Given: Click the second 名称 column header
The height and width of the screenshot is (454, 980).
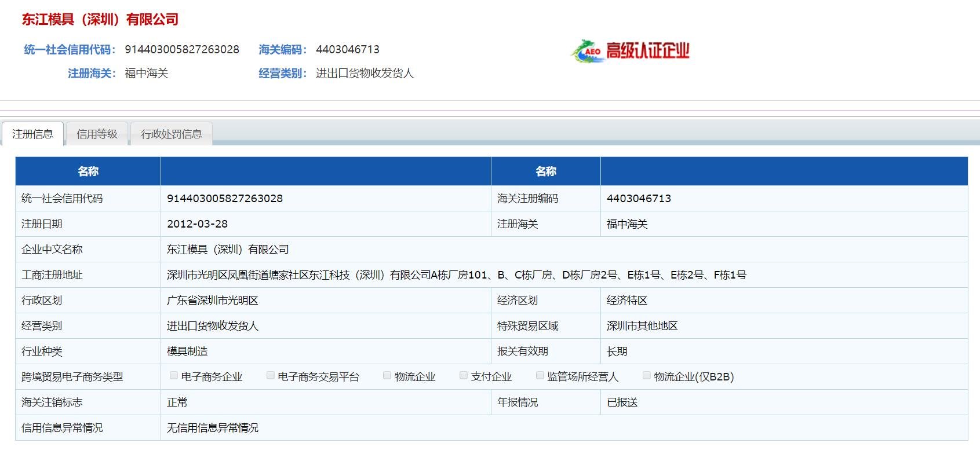Looking at the screenshot, I should [x=546, y=171].
